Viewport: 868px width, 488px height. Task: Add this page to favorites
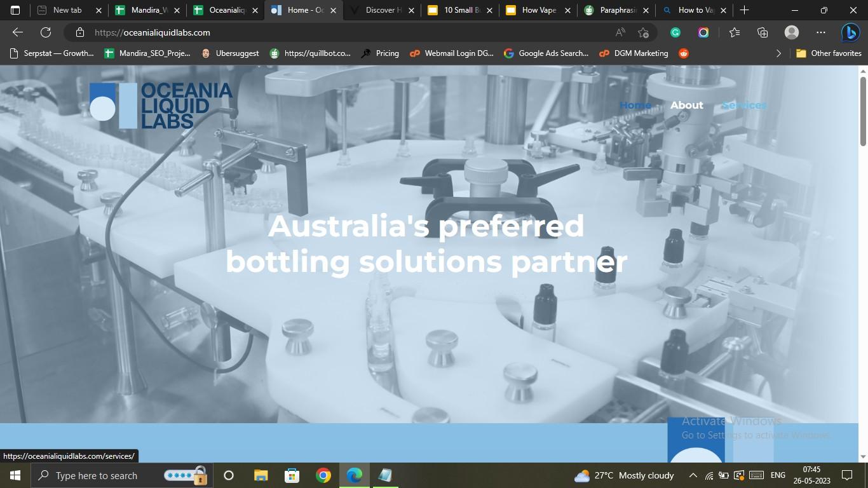click(x=644, y=32)
